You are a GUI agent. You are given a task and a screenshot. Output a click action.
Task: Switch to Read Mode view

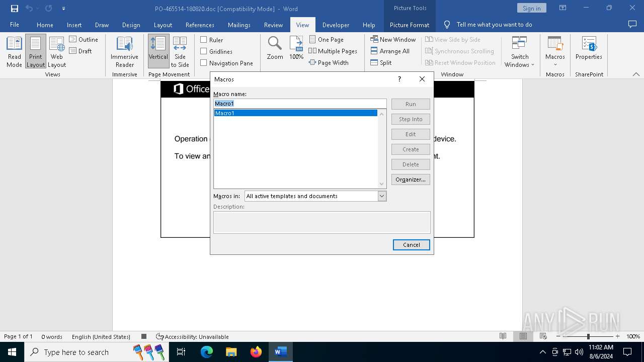tap(14, 52)
